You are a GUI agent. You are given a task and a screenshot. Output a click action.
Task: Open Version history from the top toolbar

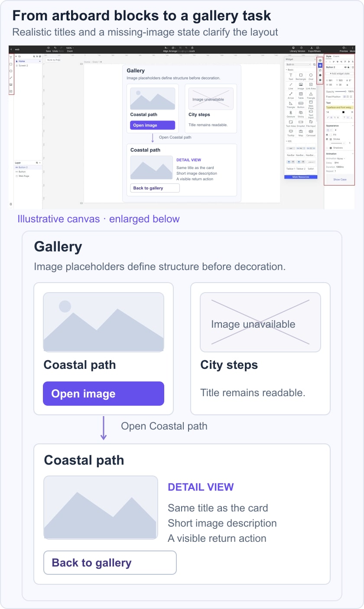click(x=301, y=49)
